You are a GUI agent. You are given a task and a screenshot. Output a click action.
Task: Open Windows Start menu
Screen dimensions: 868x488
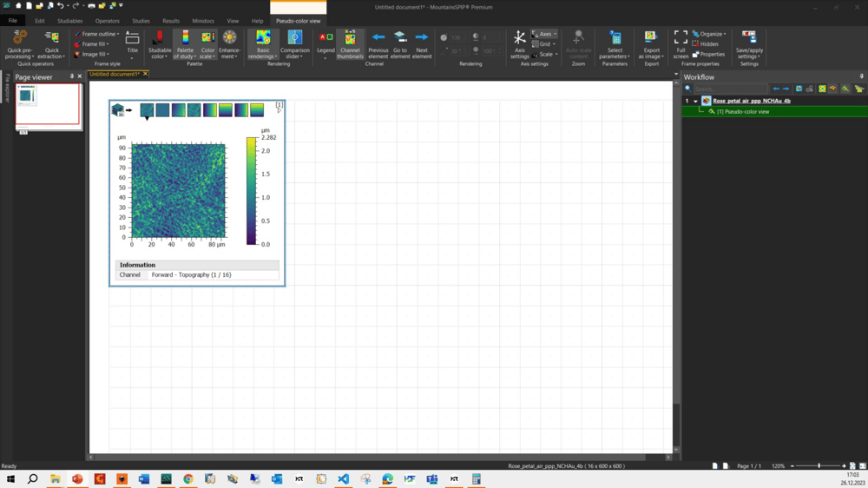[x=10, y=478]
